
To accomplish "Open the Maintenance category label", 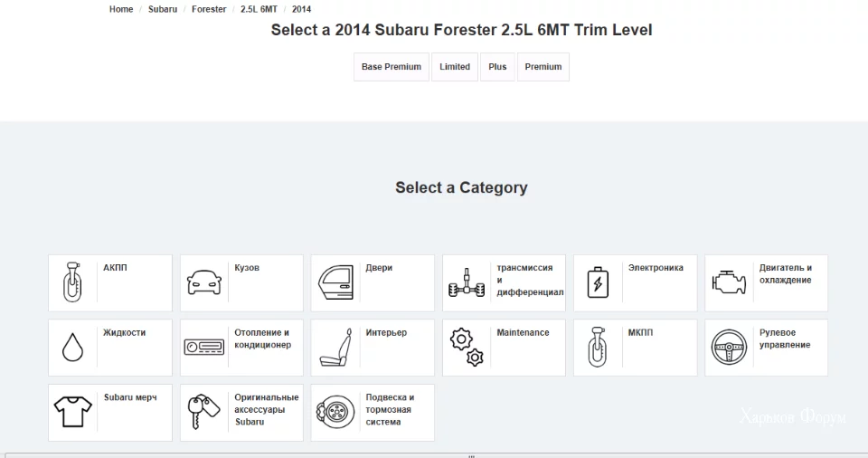I will [x=523, y=333].
